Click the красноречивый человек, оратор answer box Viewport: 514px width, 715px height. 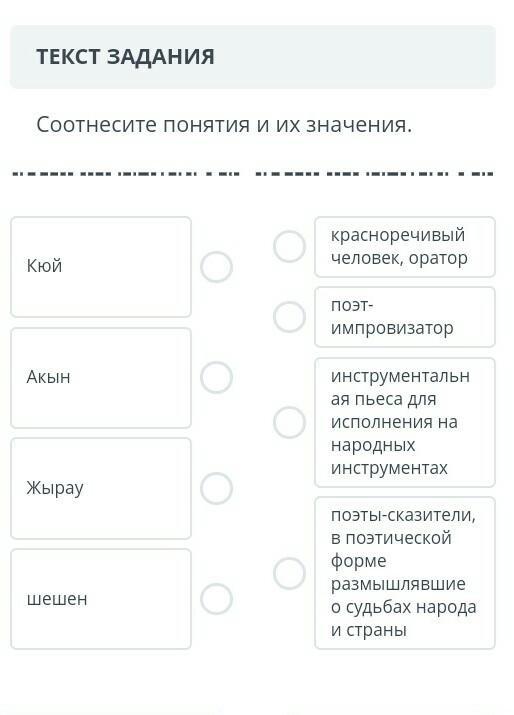tap(405, 247)
